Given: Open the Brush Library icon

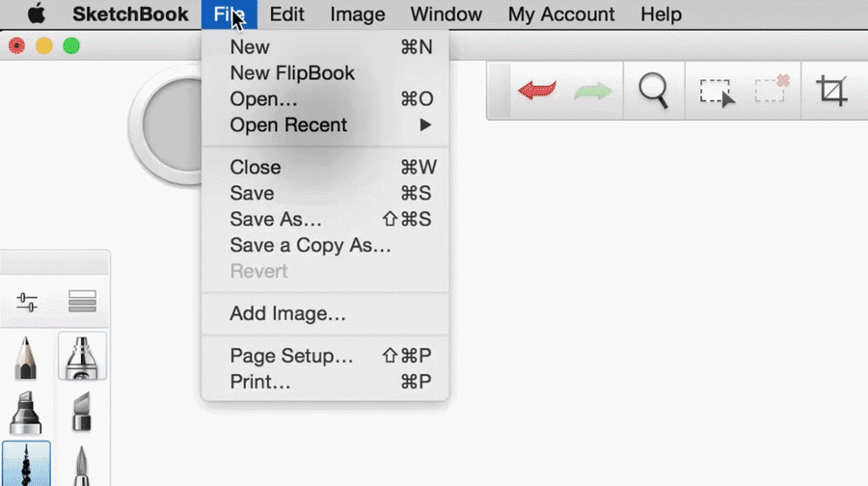Looking at the screenshot, I should click(x=82, y=302).
